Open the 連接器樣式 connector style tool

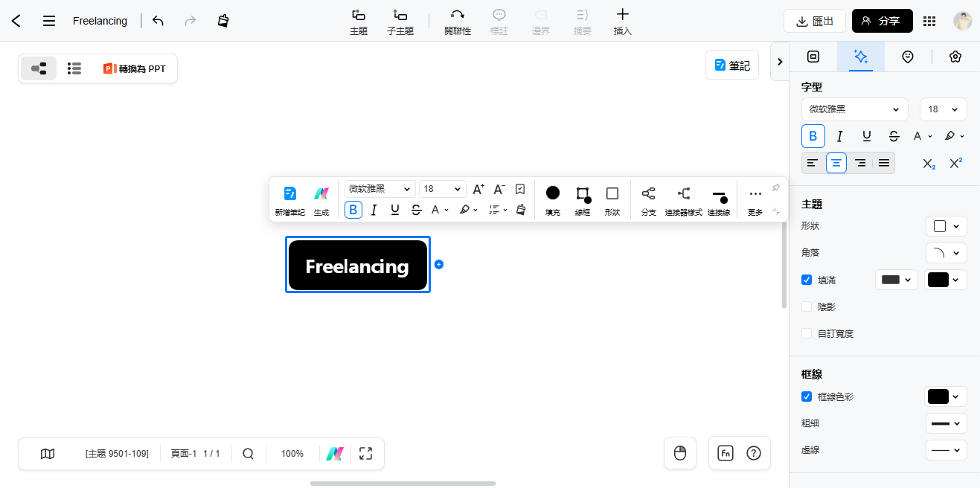point(684,200)
